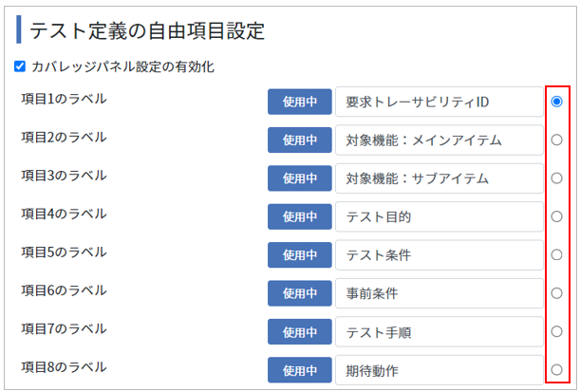Screen dimensions: 580x392
Task: Select radio button for 事前条件 field
Action: (556, 293)
